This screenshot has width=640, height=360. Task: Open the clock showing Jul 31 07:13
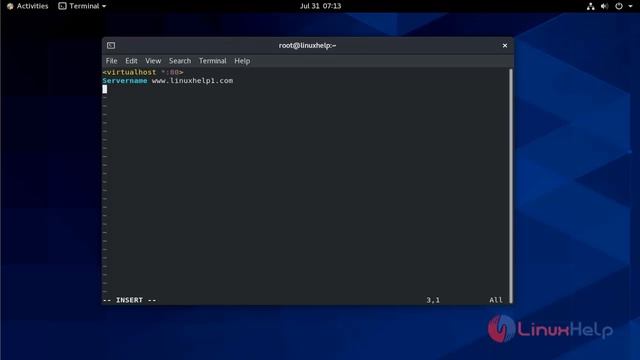point(320,6)
